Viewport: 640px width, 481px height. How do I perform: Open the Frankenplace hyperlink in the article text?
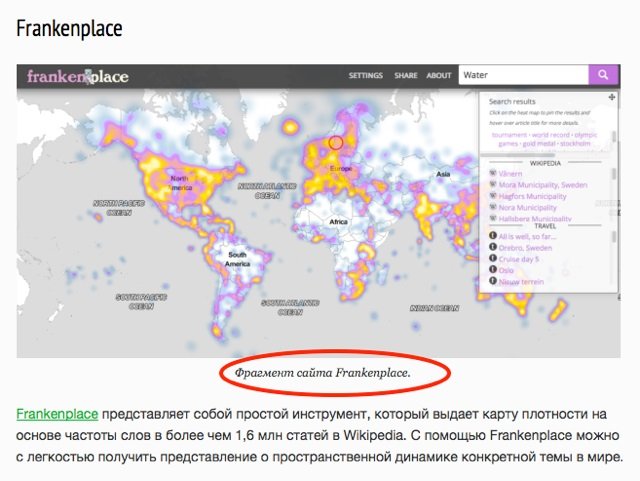coord(57,414)
